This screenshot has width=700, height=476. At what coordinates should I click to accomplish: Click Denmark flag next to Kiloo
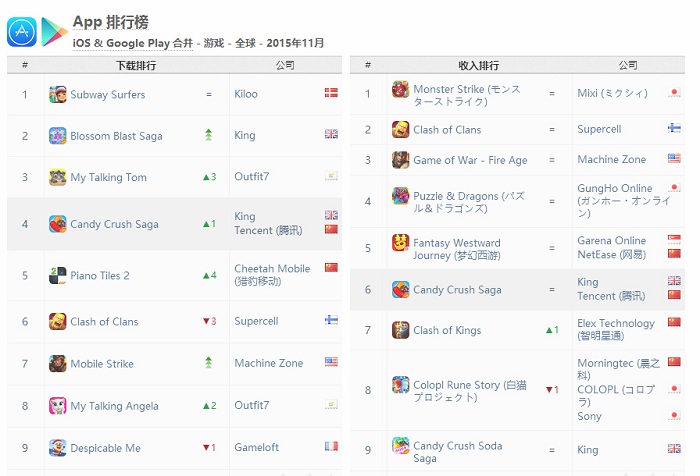click(x=331, y=93)
